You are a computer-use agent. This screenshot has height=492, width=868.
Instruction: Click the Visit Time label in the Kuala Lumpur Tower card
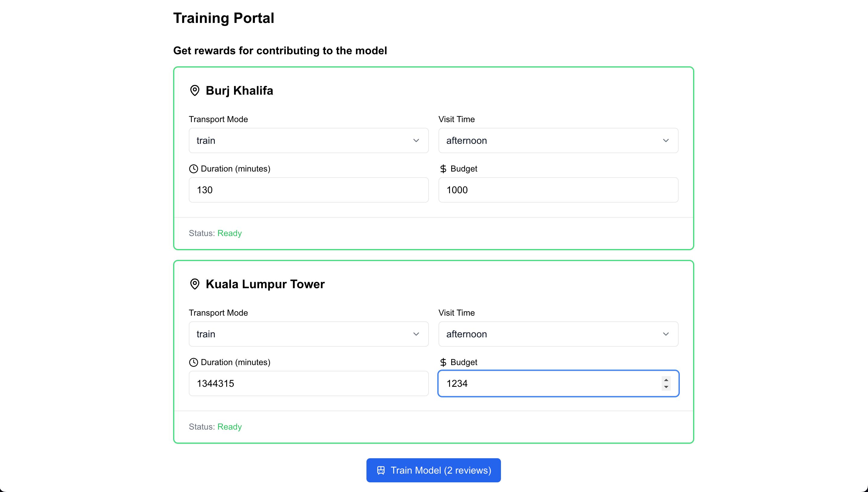tap(457, 313)
